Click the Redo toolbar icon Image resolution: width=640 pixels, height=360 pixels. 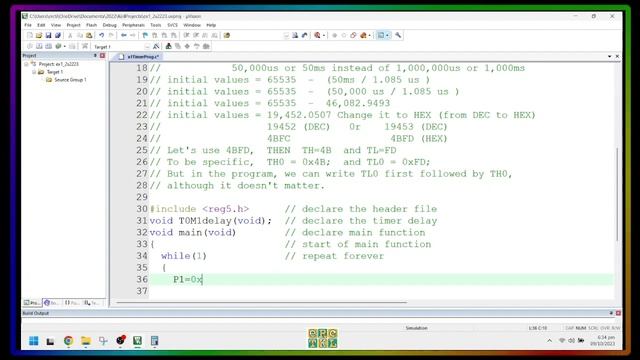[111, 36]
